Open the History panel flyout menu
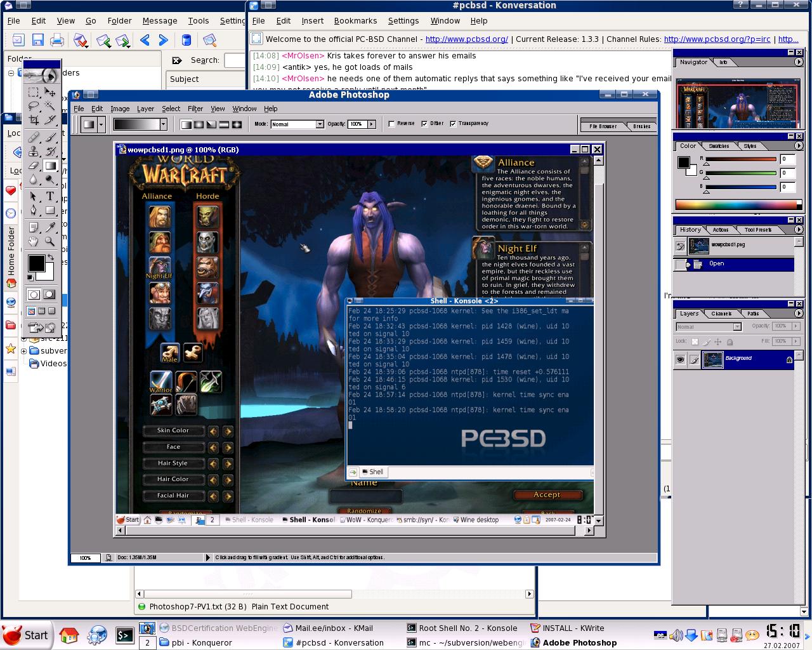812x650 pixels. (x=798, y=230)
